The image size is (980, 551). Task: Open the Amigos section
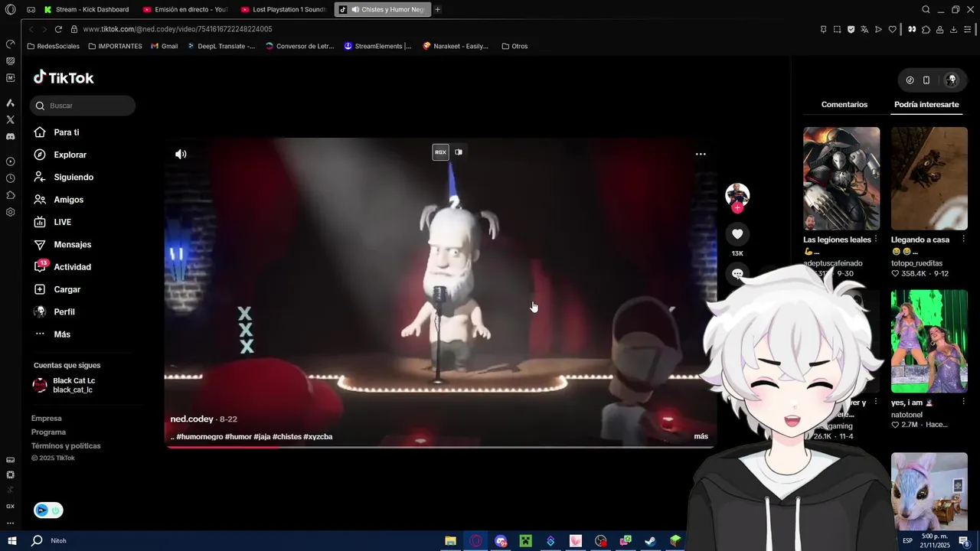pyautogui.click(x=59, y=200)
